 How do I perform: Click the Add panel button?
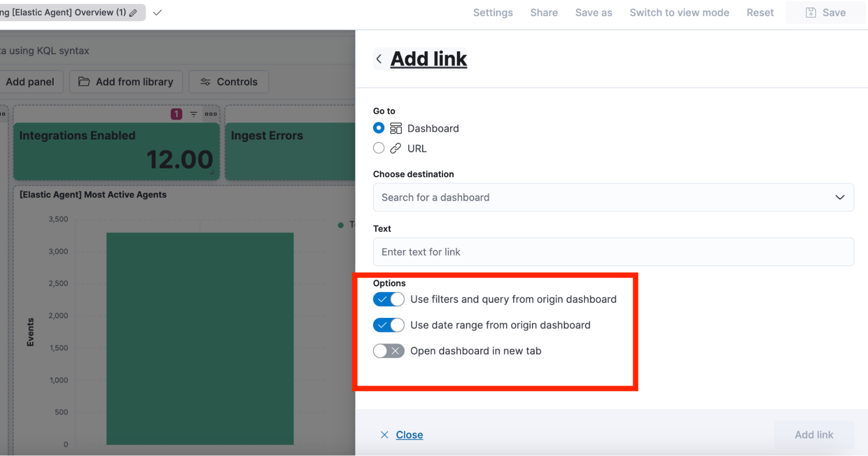tap(30, 82)
